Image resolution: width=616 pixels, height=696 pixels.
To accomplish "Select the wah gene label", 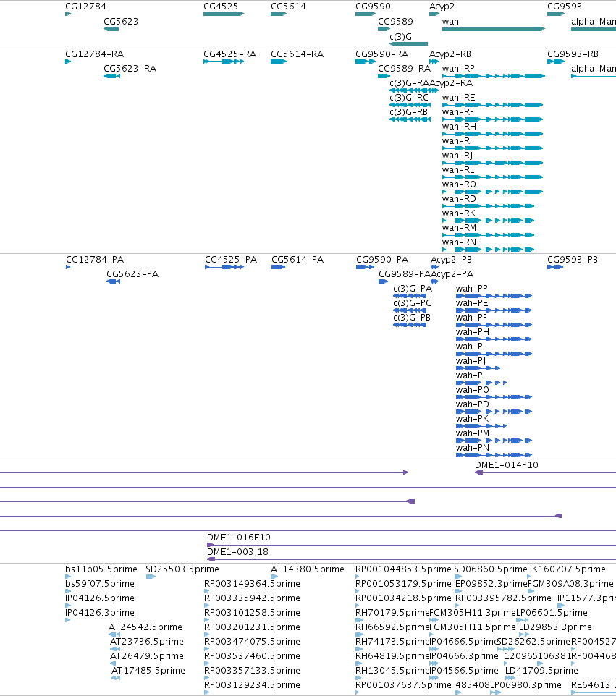I will 450,21.
